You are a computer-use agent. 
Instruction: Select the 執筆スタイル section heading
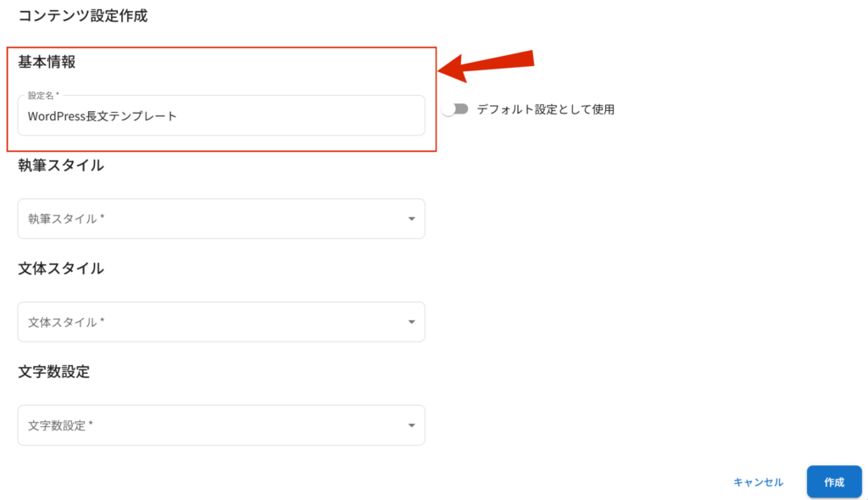click(x=61, y=165)
